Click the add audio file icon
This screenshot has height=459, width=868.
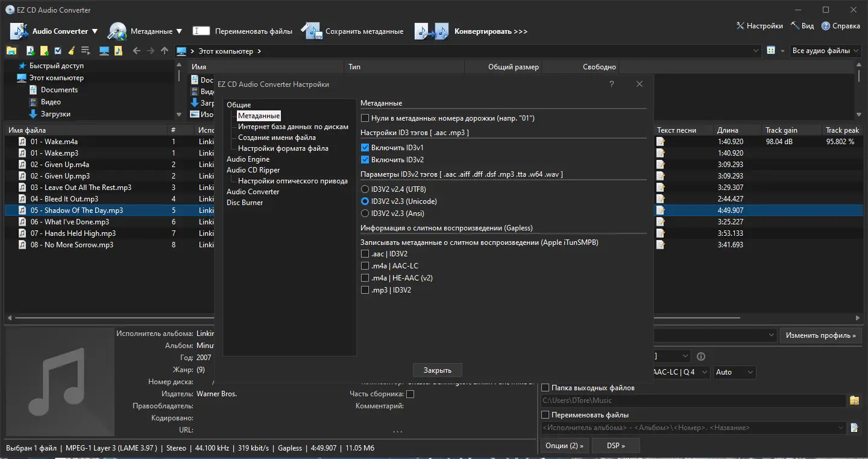point(31,51)
